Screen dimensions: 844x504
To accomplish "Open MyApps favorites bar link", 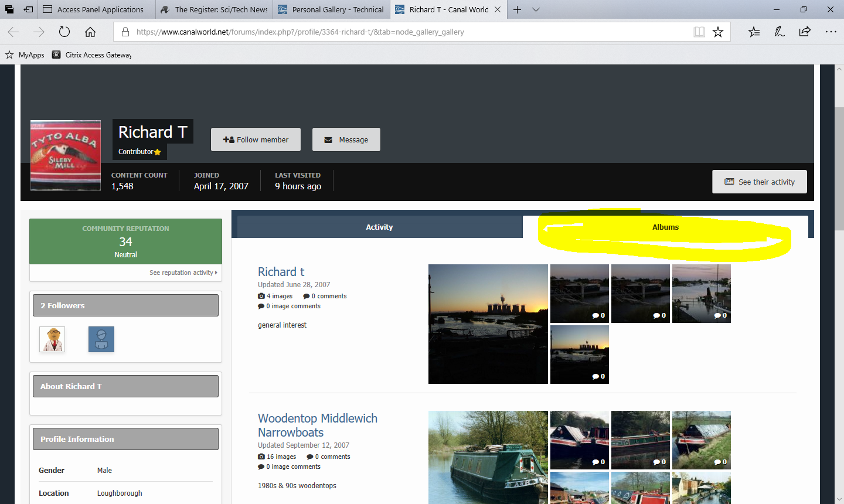I will [x=25, y=55].
